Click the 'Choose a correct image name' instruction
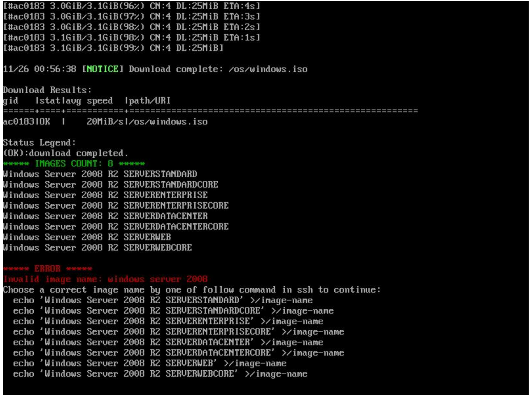Screen dimensions: 532x398 click(x=192, y=290)
